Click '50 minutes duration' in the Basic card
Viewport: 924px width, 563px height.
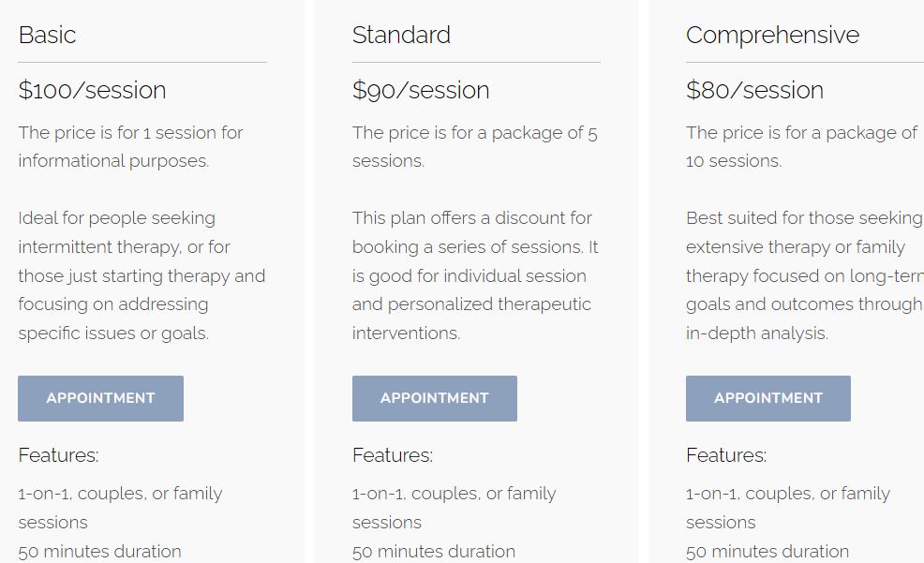tap(99, 552)
